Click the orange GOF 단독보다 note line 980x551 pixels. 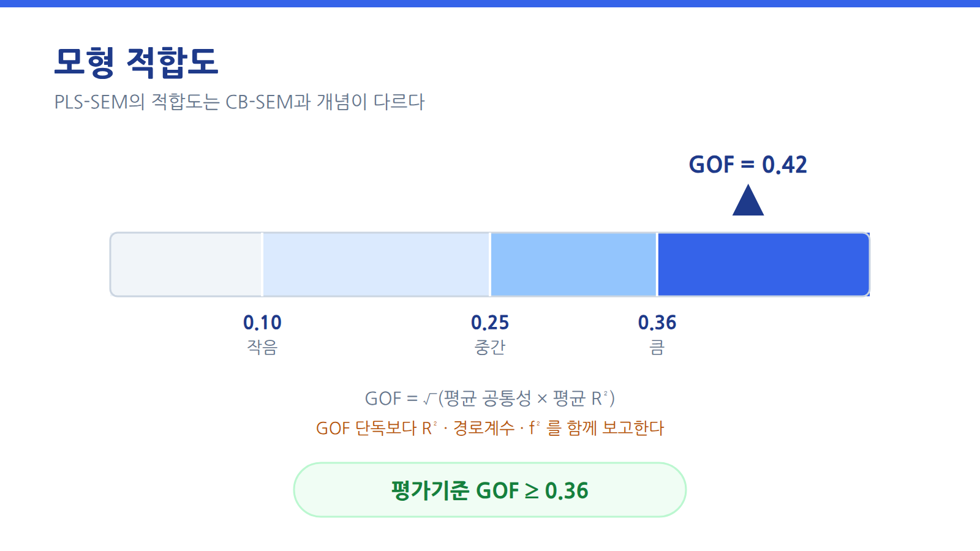[490, 428]
